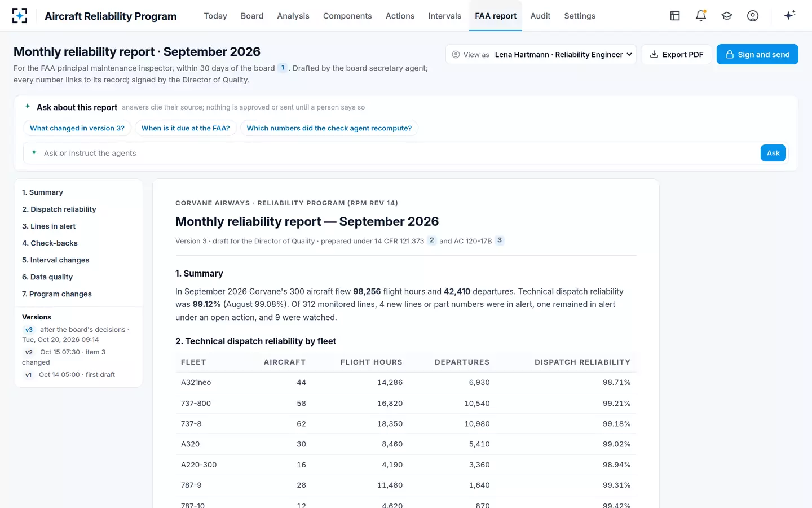The height and width of the screenshot is (508, 812).
Task: Open the Intervals tab
Action: point(444,16)
